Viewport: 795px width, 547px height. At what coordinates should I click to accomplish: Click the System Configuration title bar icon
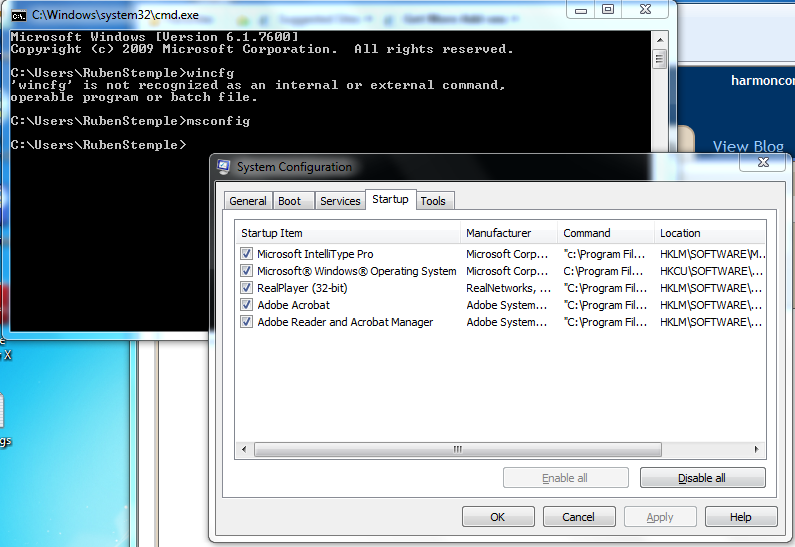224,167
